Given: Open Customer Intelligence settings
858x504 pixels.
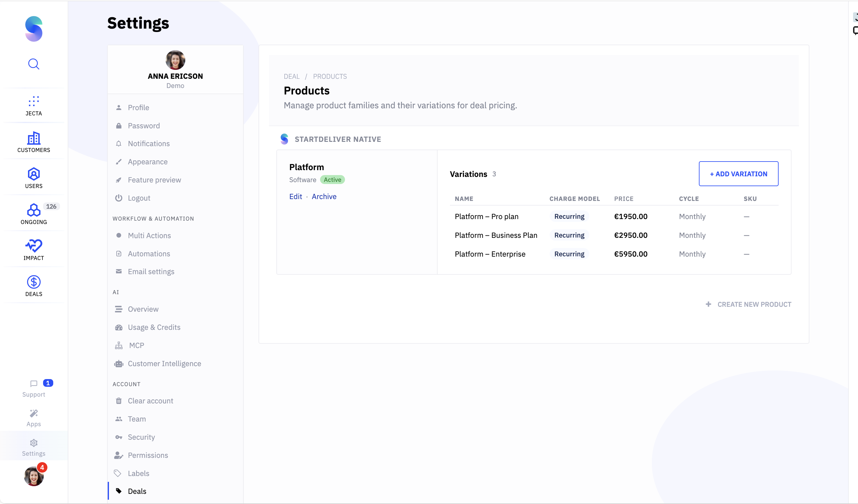Looking at the screenshot, I should (164, 363).
